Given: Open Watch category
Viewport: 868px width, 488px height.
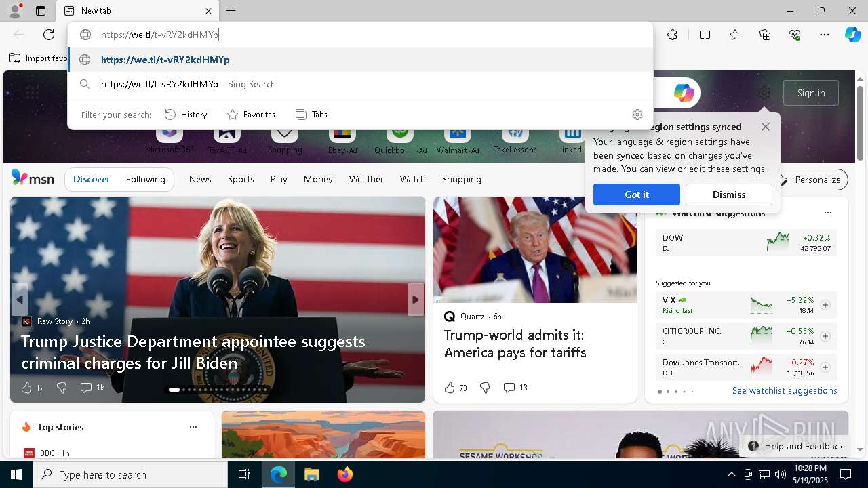Looking at the screenshot, I should tap(413, 179).
